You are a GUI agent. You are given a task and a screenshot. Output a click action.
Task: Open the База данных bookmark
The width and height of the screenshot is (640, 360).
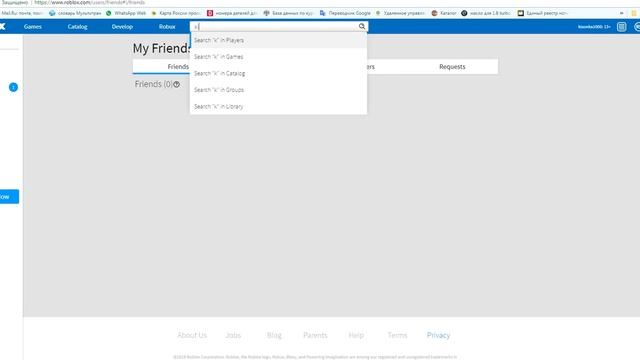pyautogui.click(x=288, y=13)
